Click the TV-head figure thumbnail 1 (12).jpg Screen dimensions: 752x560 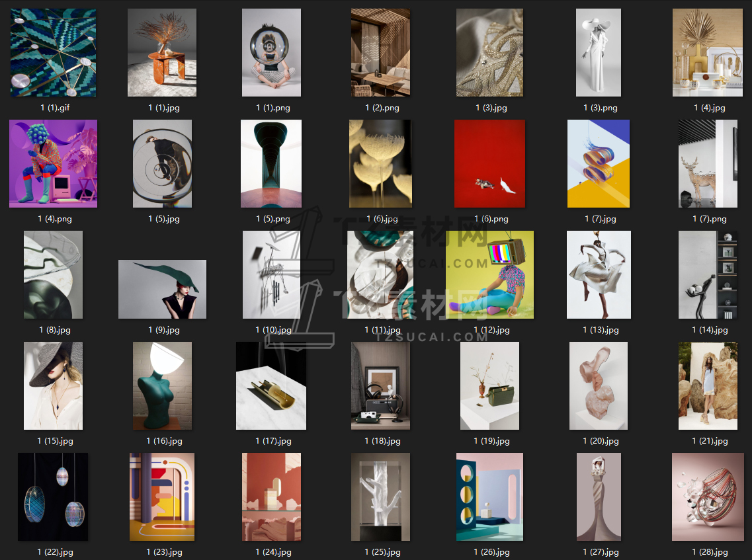click(x=489, y=275)
